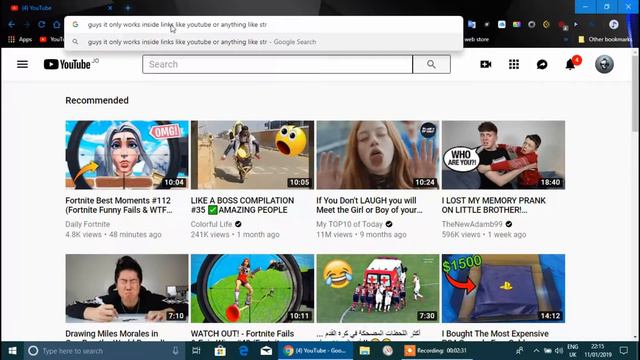Select the (4) YouTube browser tab
The image size is (640, 360).
pos(61,8)
